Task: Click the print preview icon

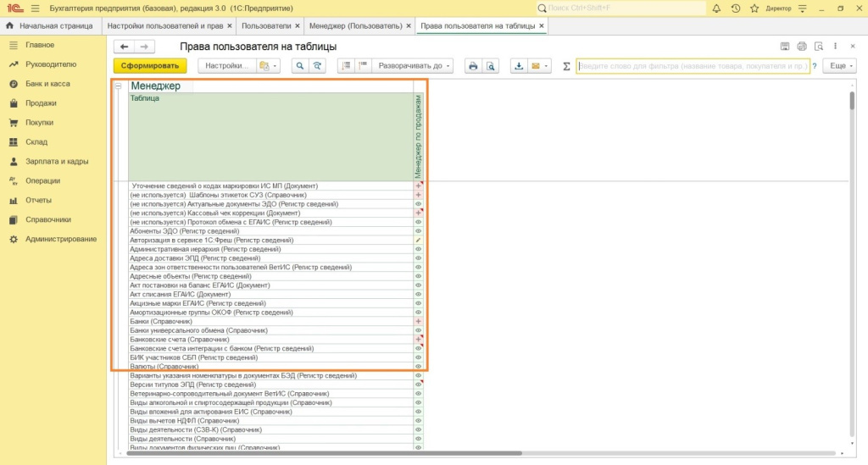Action: click(490, 66)
